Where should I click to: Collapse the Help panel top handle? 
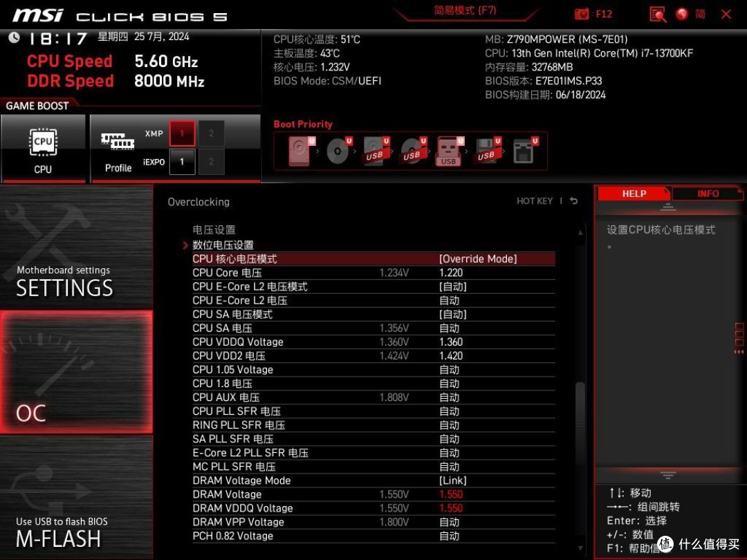668,207
